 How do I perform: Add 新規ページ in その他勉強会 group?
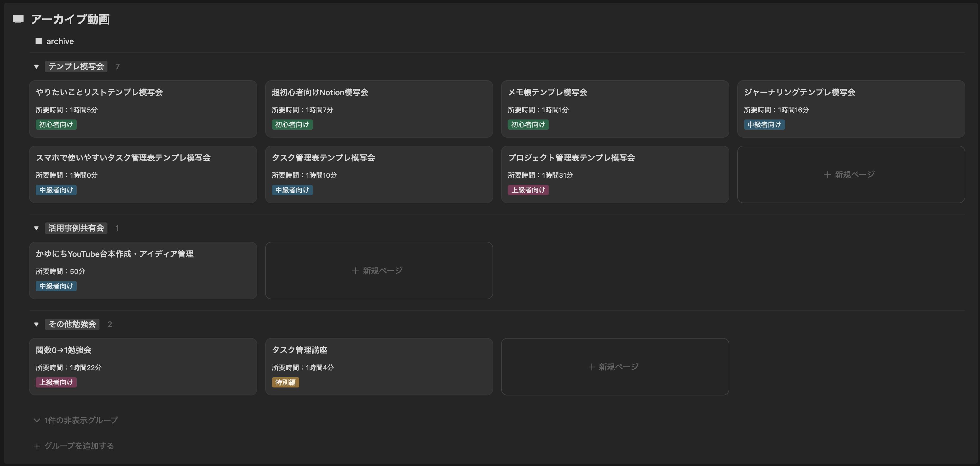click(615, 367)
